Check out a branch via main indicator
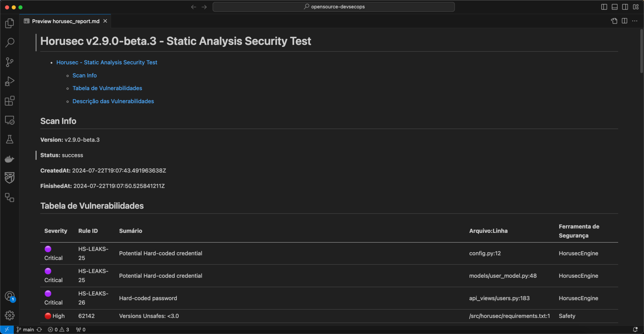The width and height of the screenshot is (644, 334). coord(26,329)
